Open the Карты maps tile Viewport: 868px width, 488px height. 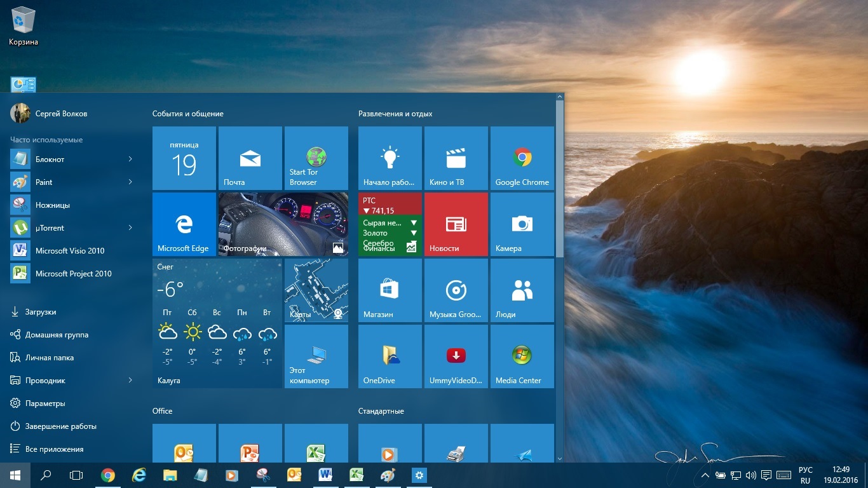316,290
